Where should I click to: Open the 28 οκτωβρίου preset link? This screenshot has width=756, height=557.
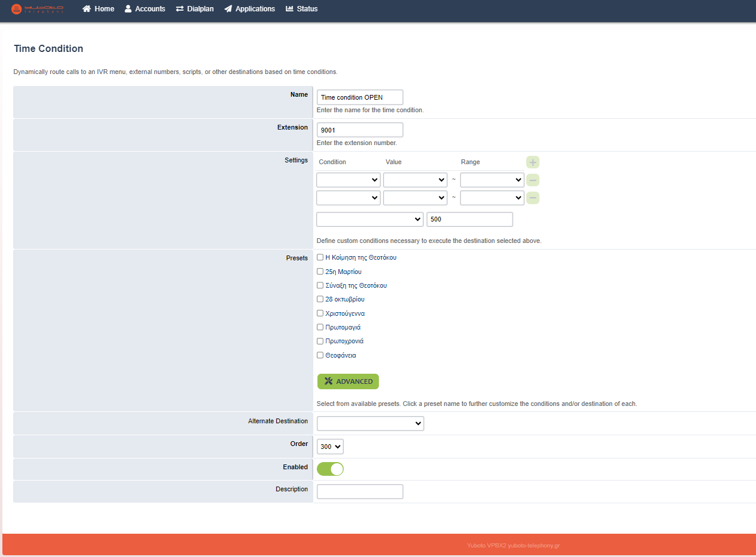(345, 300)
